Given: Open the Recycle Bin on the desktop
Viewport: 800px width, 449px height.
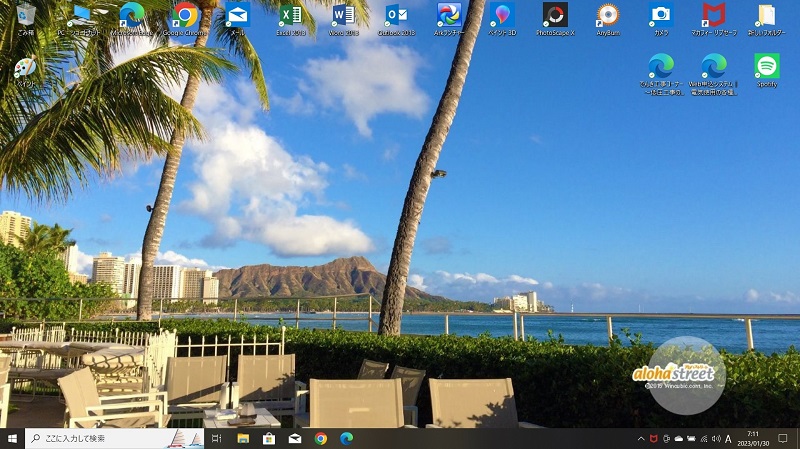Looking at the screenshot, I should tap(25, 15).
